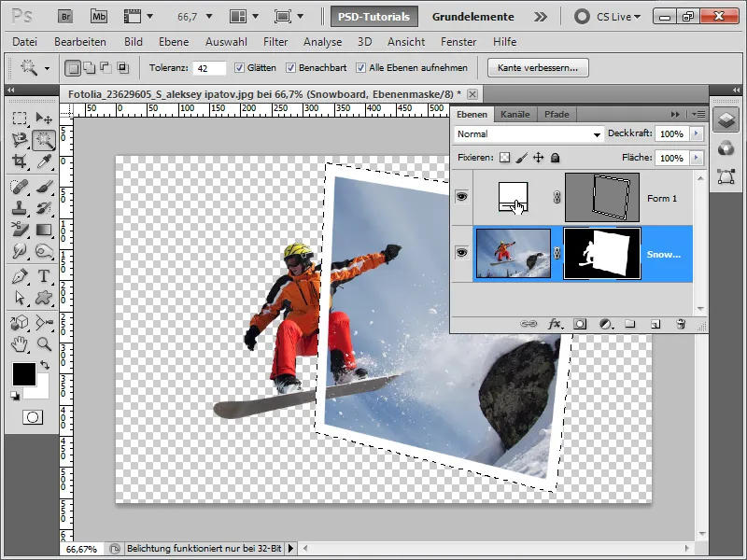747x560 pixels.
Task: Select the Brush tool
Action: click(x=44, y=187)
